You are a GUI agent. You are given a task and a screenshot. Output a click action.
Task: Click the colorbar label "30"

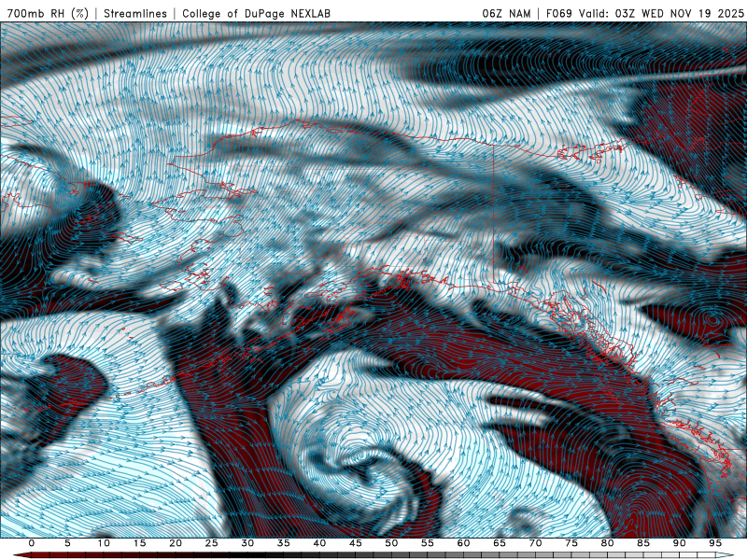[247, 543]
